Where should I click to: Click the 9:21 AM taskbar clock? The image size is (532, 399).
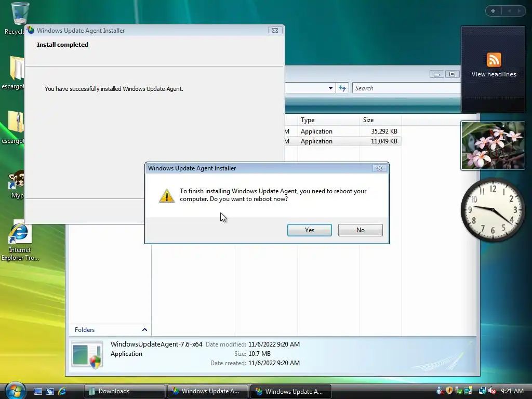(x=512, y=391)
